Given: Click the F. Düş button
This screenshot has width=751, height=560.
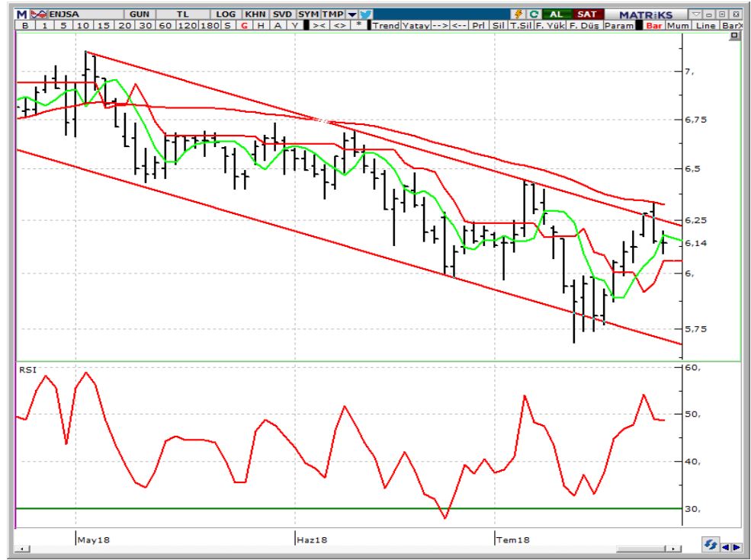Looking at the screenshot, I should (584, 25).
